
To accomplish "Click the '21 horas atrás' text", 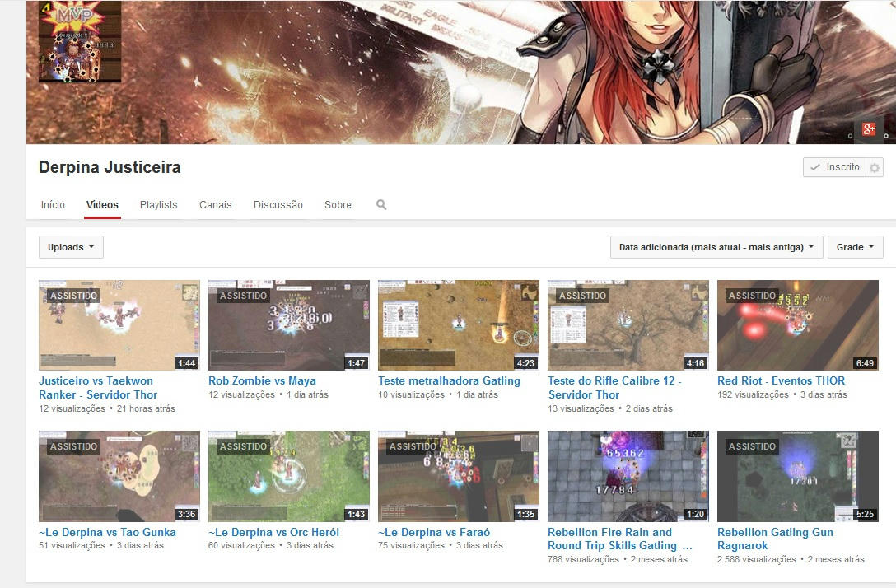I will click(146, 408).
